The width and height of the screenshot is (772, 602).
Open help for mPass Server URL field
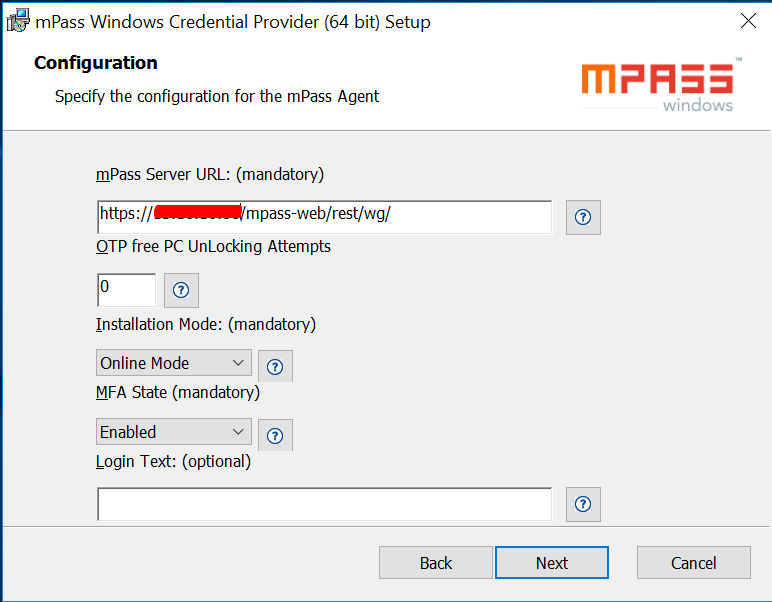583,217
